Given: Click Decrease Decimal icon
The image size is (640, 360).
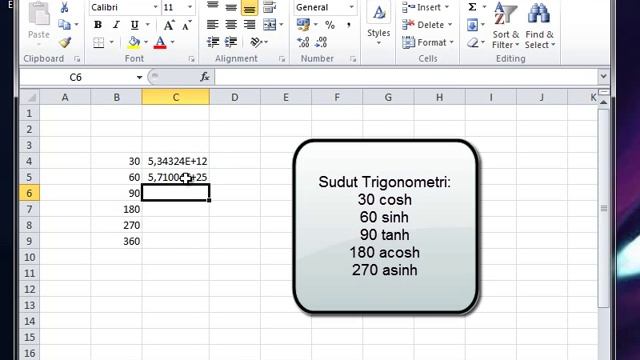Looking at the screenshot, I should point(322,42).
